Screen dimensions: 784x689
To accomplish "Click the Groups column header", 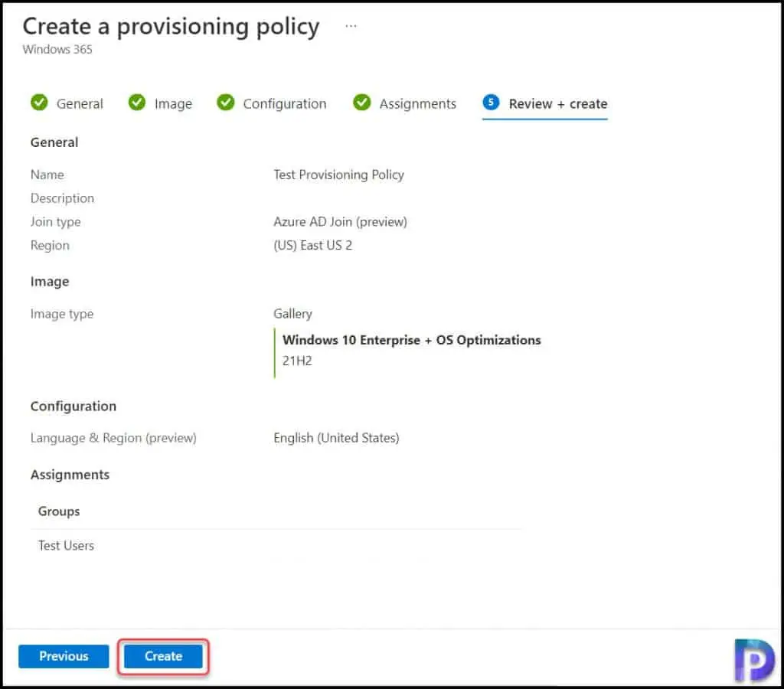I will (59, 511).
